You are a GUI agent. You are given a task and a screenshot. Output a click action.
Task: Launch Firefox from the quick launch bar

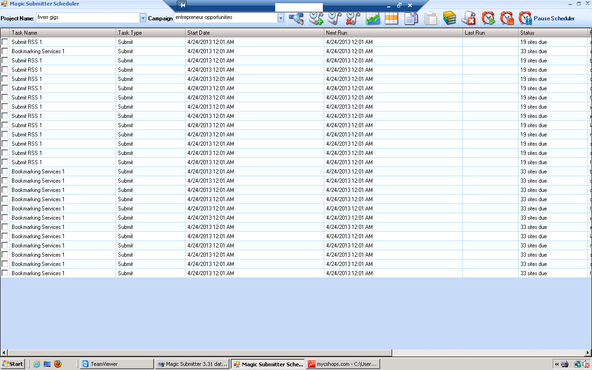pyautogui.click(x=58, y=364)
